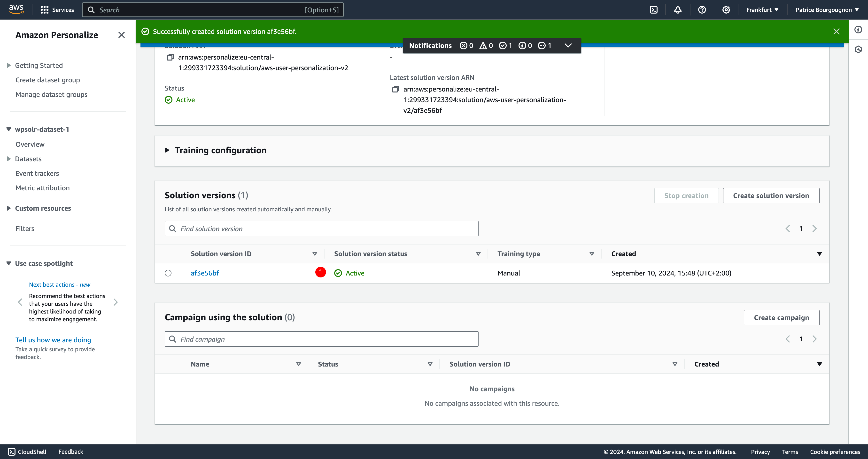Click the Stop creation button
The image size is (868, 459).
686,196
